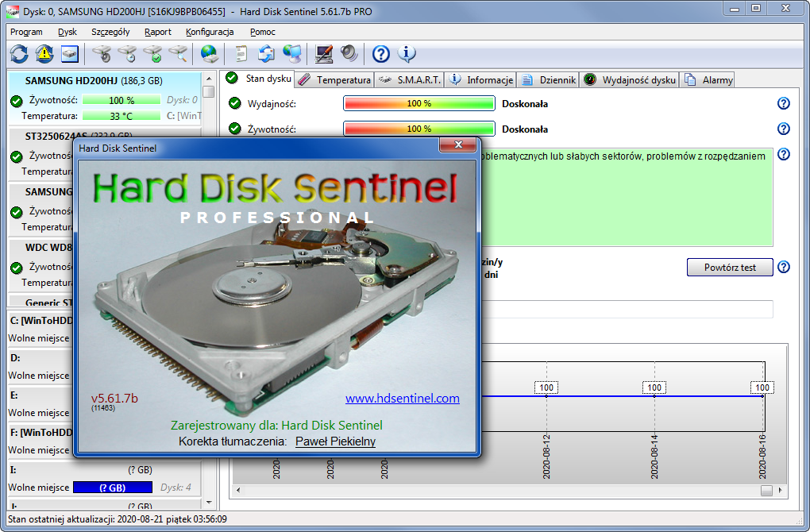Open the www.hdsentinel.com link
The width and height of the screenshot is (810, 532).
pos(403,399)
